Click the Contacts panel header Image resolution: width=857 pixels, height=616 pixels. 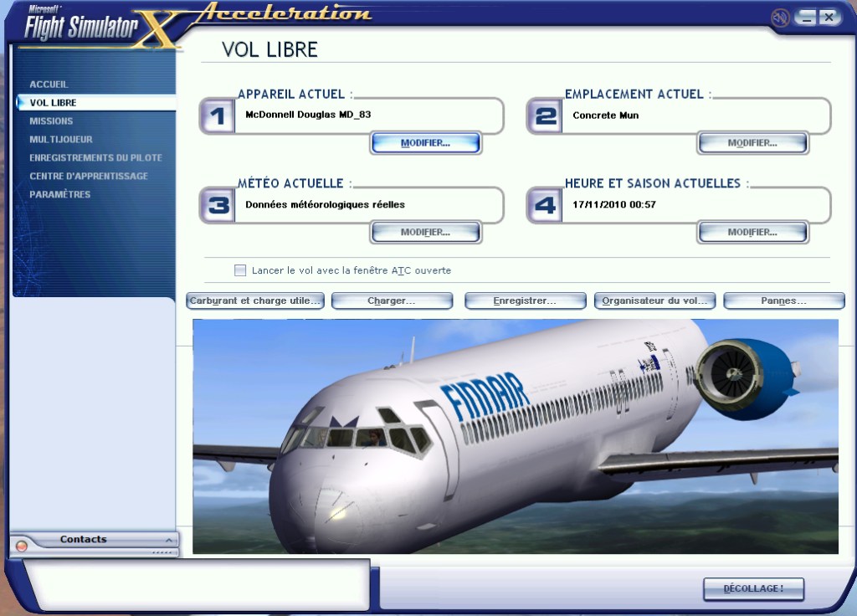coord(94,540)
